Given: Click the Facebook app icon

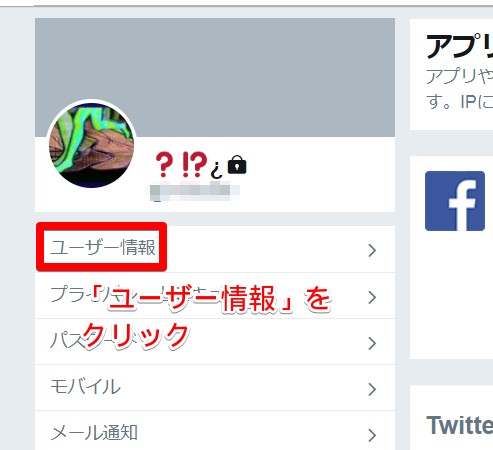Looking at the screenshot, I should [x=455, y=201].
